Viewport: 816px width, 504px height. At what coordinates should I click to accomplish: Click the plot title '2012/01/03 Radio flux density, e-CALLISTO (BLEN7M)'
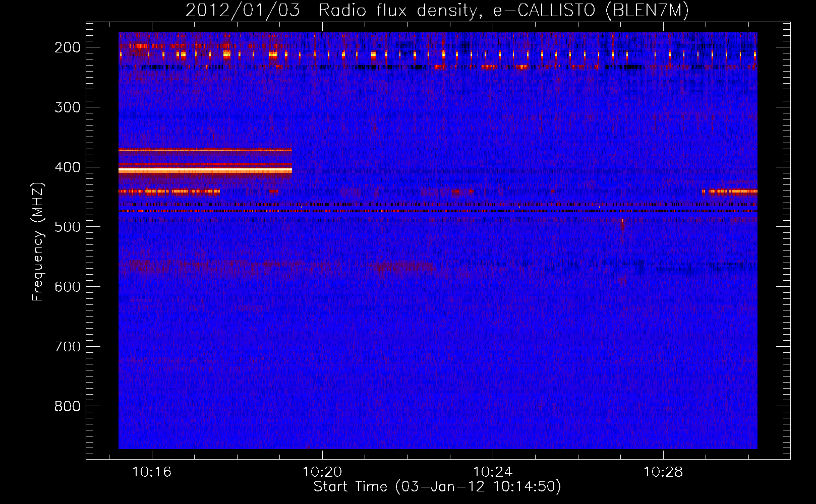click(x=437, y=10)
